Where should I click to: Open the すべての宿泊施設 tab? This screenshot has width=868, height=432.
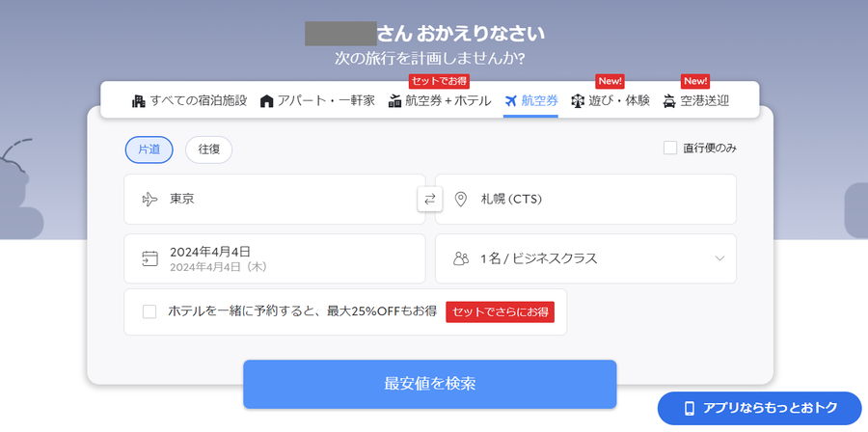pos(189,101)
